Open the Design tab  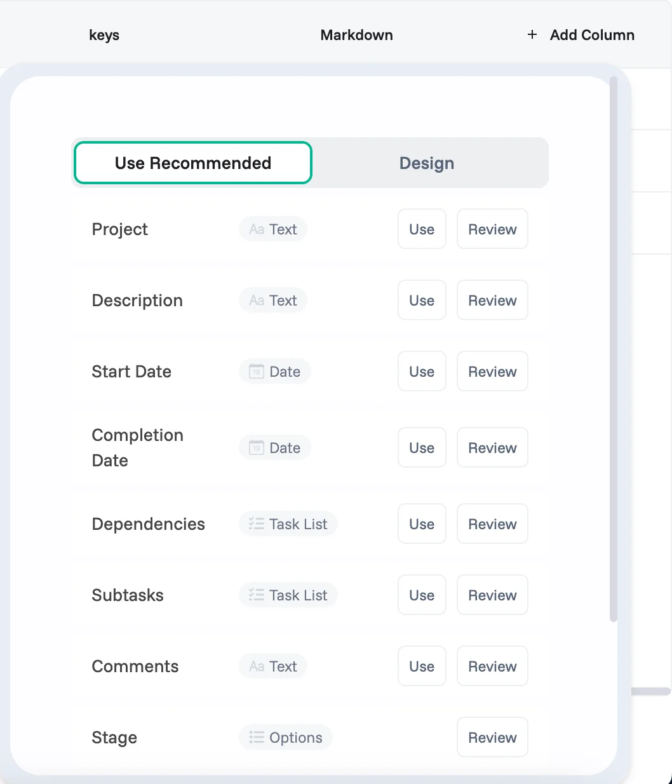pos(427,163)
